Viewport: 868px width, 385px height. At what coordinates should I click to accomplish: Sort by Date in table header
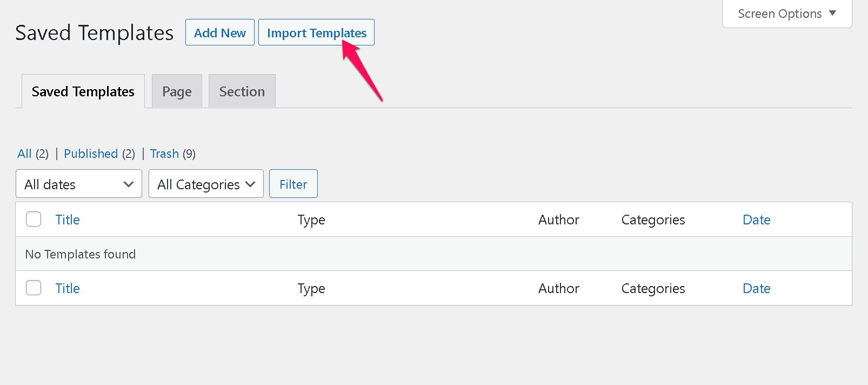pyautogui.click(x=756, y=220)
